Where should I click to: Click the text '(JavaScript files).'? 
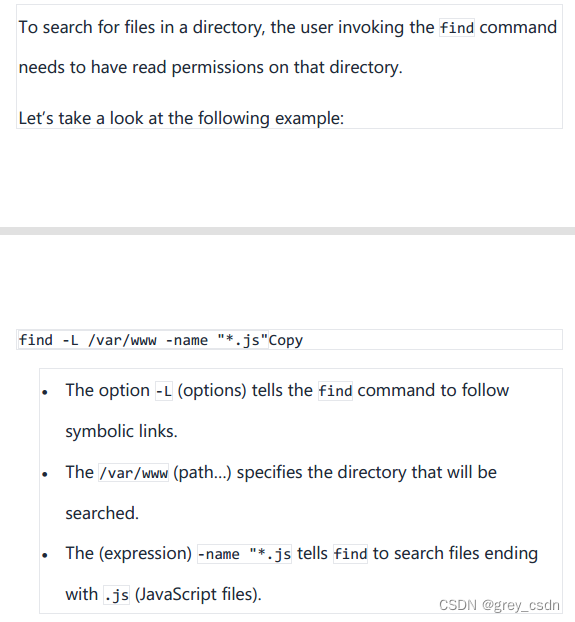tap(198, 595)
